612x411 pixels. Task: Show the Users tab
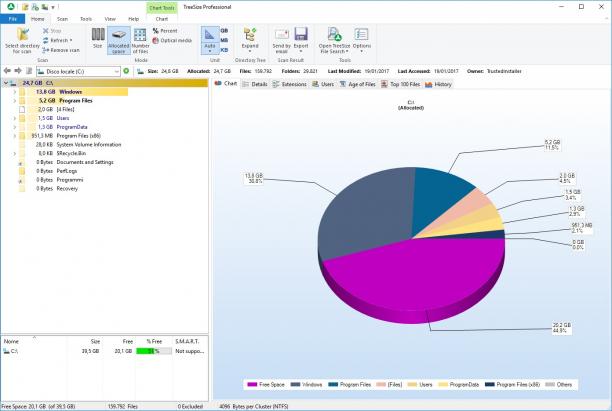(323, 84)
